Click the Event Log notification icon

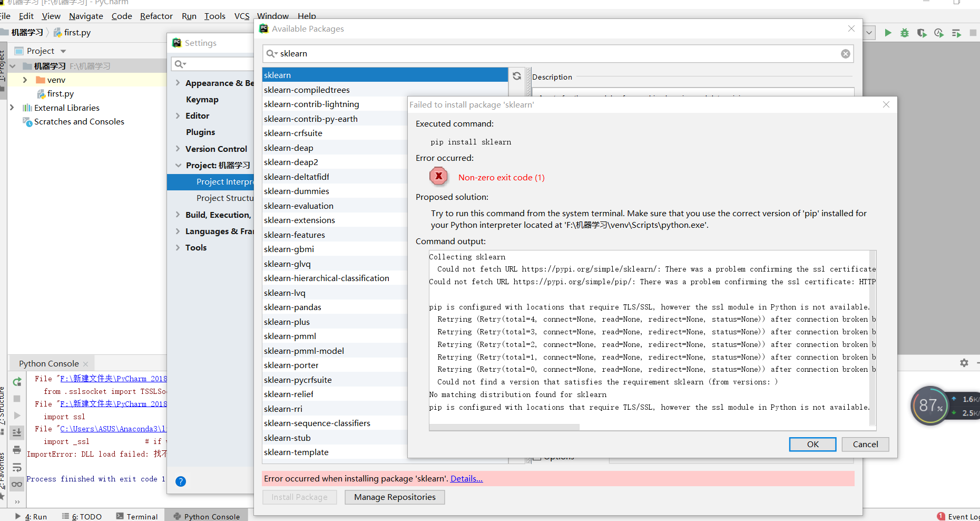pyautogui.click(x=941, y=516)
